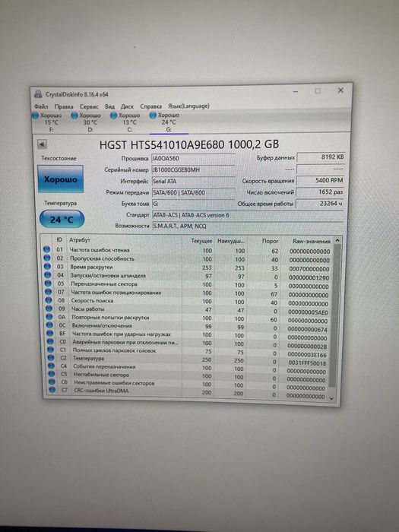The width and height of the screenshot is (399, 532).
Task: Click status icon for Переназначенные сектора
Action: (x=48, y=283)
